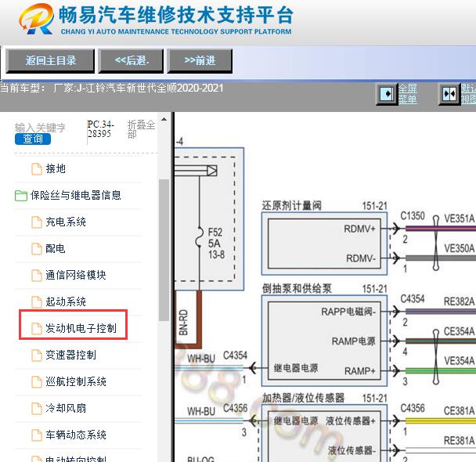This screenshot has height=462, width=476.
Task: Click the PC:34-28395 code text
Action: pyautogui.click(x=101, y=129)
